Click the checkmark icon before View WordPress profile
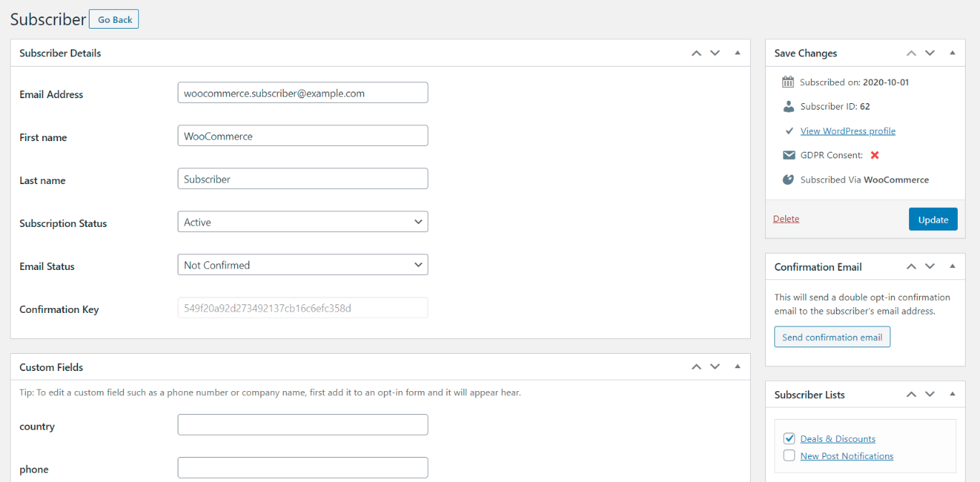Image resolution: width=980 pixels, height=482 pixels. pos(789,131)
